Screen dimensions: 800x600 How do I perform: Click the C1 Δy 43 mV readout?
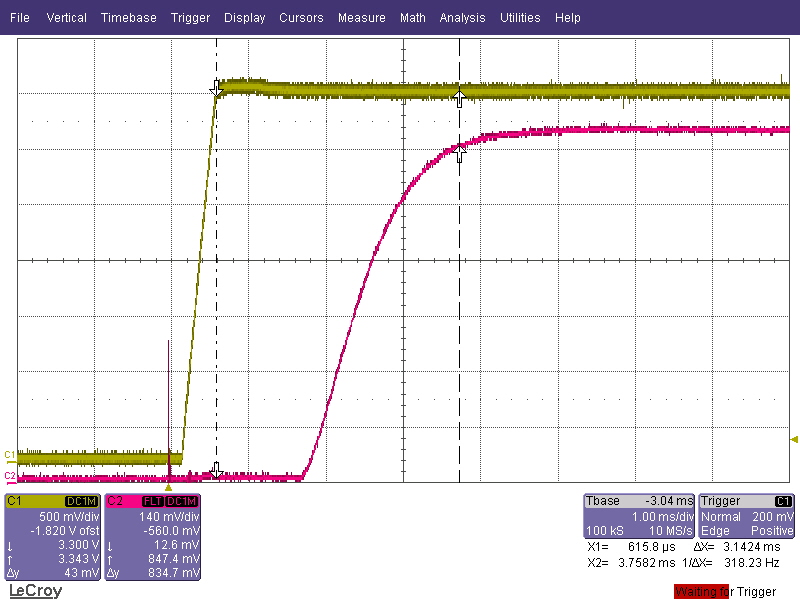pos(53,573)
